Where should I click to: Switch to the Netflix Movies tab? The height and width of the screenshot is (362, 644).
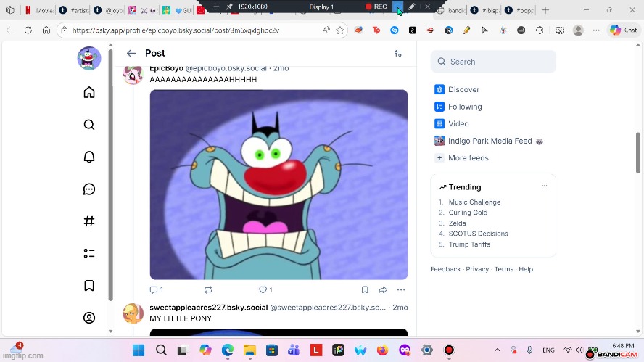pos(39,10)
